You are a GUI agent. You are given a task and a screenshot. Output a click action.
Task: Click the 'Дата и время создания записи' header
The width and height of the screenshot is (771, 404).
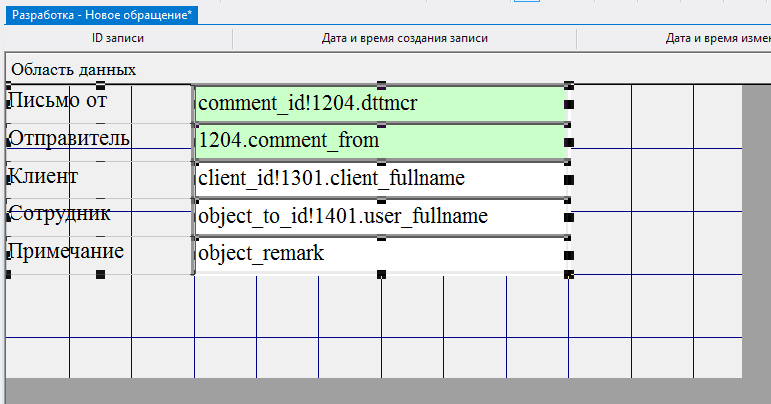pyautogui.click(x=404, y=39)
